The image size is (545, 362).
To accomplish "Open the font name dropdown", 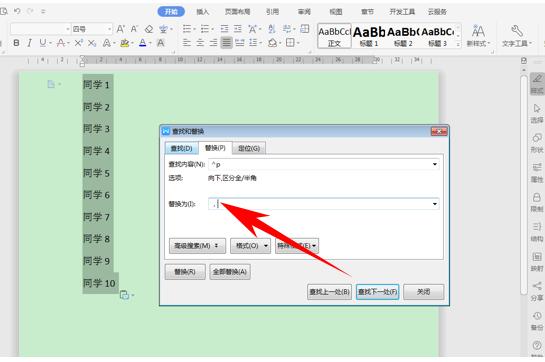I will (x=68, y=29).
